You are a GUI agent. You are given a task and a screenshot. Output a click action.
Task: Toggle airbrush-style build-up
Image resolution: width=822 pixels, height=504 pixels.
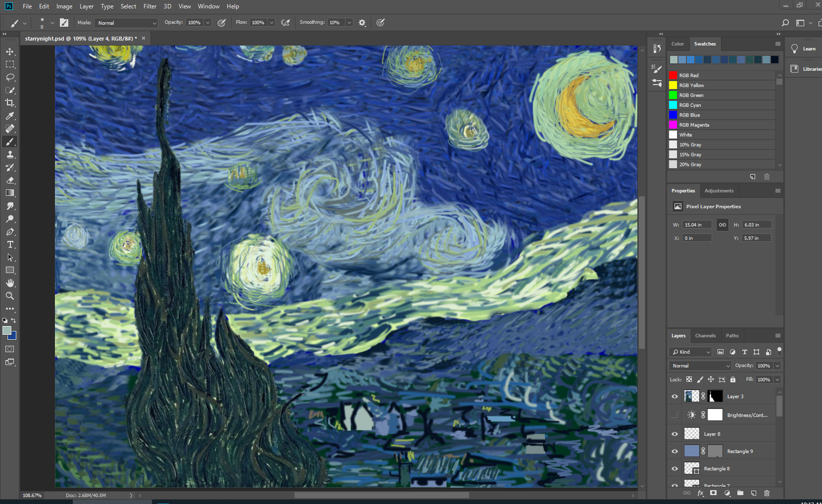(286, 23)
